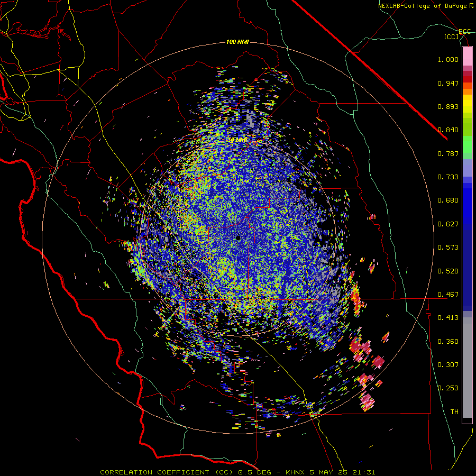Click the black radar site dot at center
The width and height of the screenshot is (476, 476).
tap(239, 238)
